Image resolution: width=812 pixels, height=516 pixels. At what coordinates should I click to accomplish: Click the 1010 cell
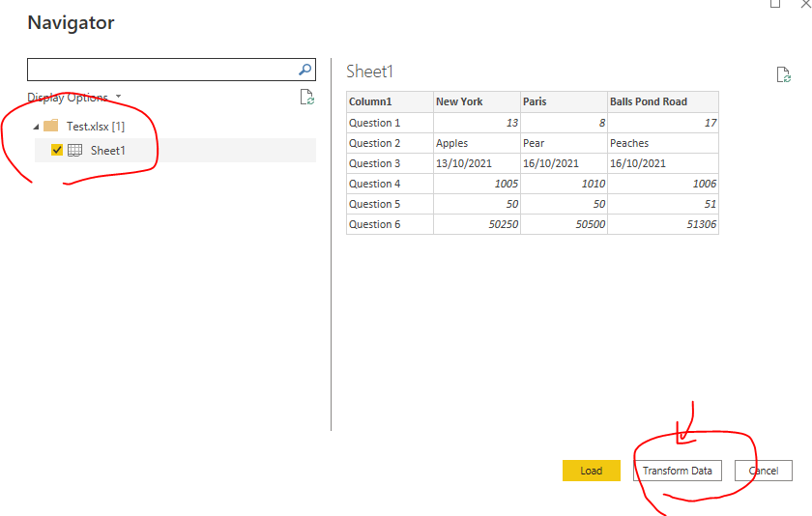point(564,184)
